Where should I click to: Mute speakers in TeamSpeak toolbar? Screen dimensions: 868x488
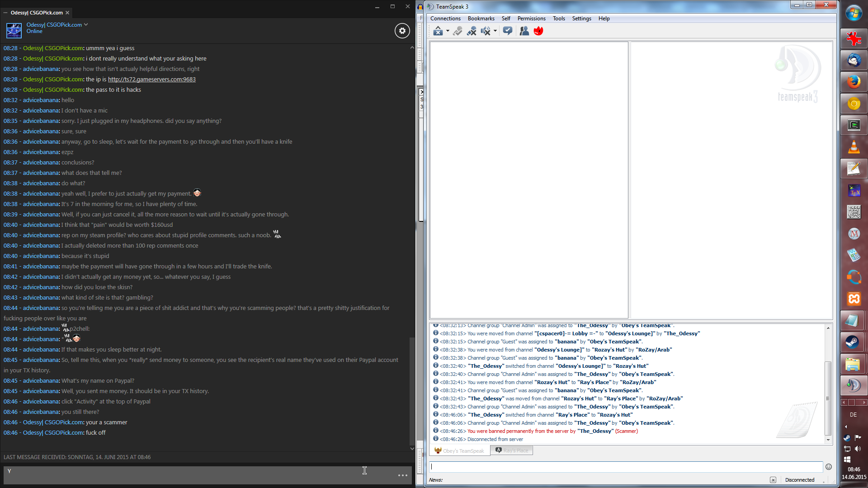tap(486, 31)
